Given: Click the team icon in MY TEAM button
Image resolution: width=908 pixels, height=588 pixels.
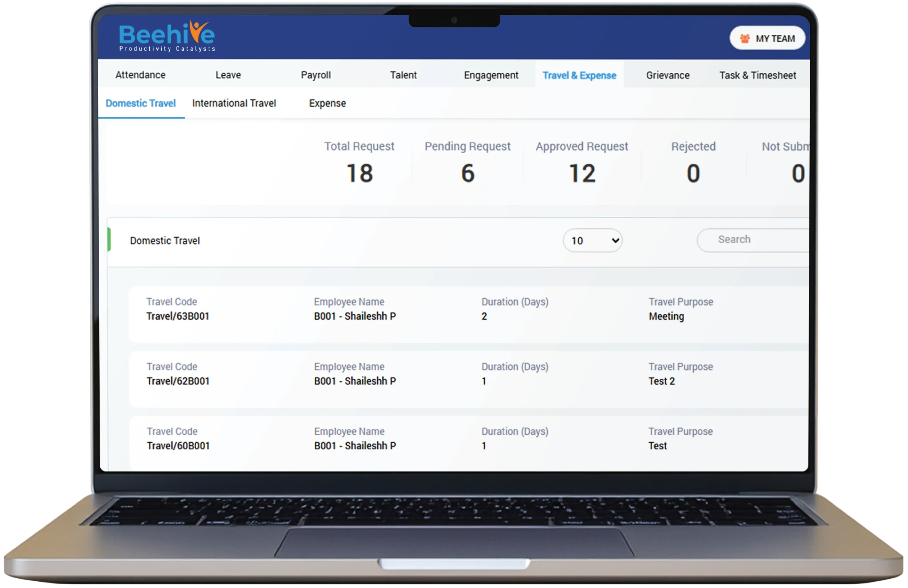Looking at the screenshot, I should 744,39.
